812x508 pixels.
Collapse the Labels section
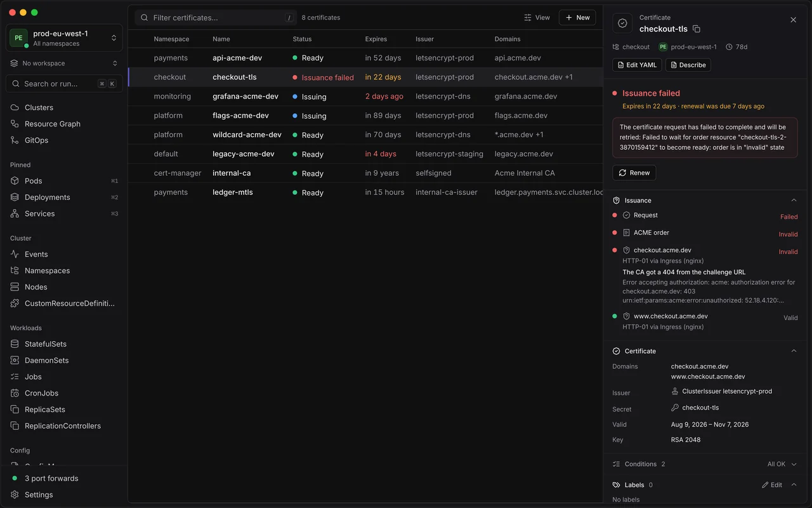794,485
